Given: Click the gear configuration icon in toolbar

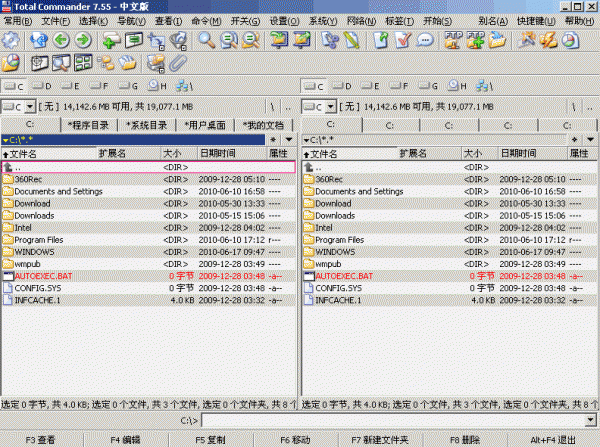Looking at the screenshot, I should [x=11, y=40].
